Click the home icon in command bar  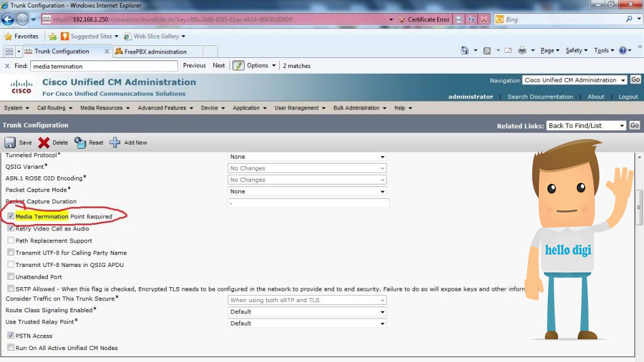(465, 50)
